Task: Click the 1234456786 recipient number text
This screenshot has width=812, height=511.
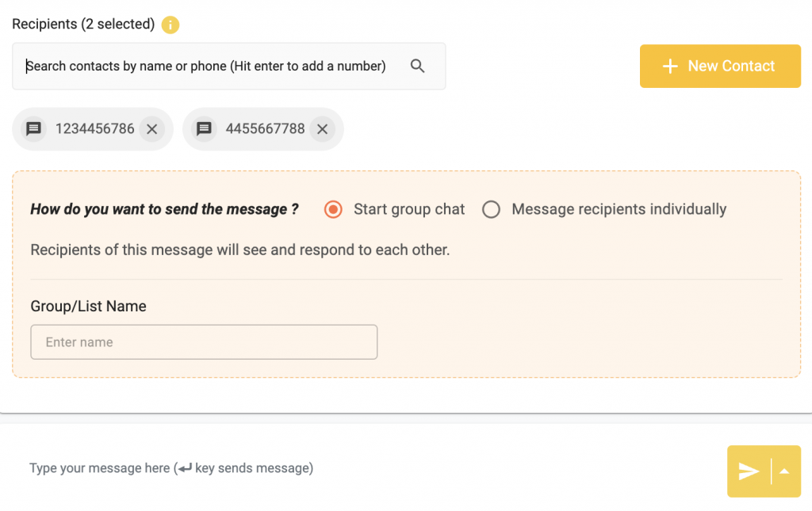Action: (x=95, y=129)
